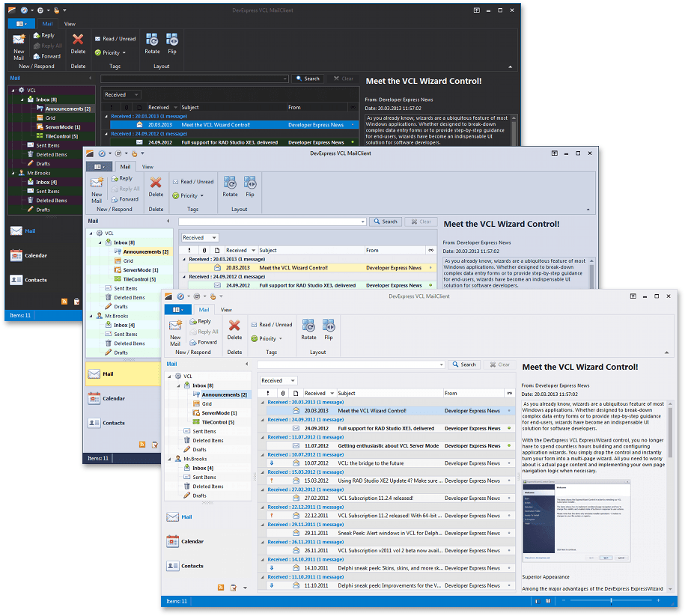This screenshot has width=685, height=616.
Task: Click preview pane scrollbar in front window
Action: (670, 432)
